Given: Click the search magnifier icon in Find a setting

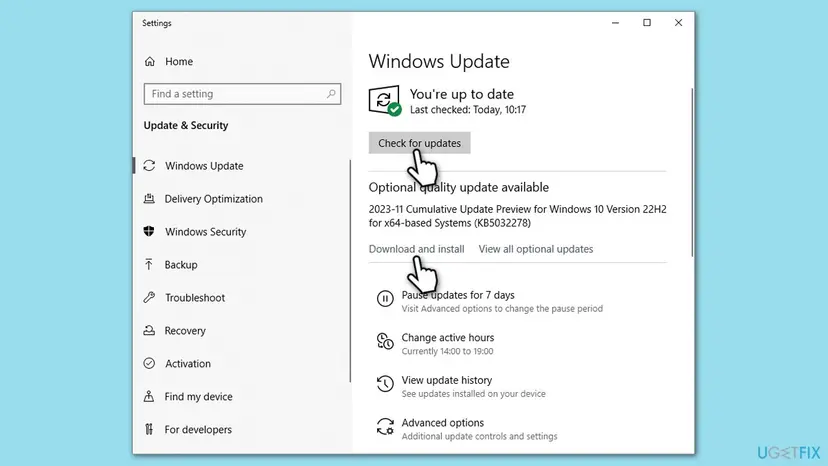Looking at the screenshot, I should pos(331,94).
